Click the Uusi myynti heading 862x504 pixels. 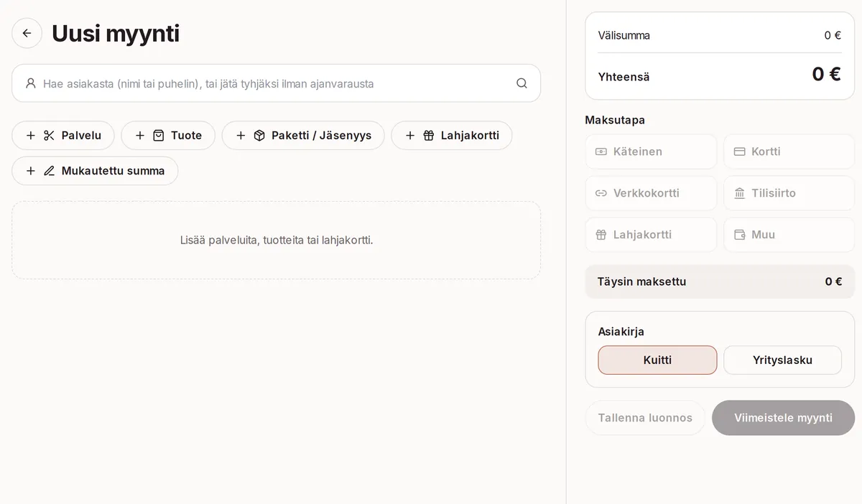tap(116, 34)
